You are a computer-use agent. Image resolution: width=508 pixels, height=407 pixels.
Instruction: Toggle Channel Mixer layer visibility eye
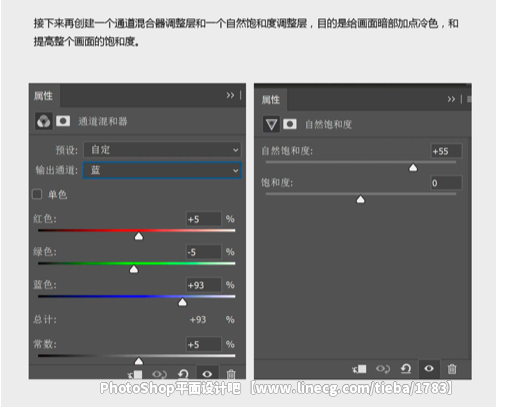pos(207,374)
